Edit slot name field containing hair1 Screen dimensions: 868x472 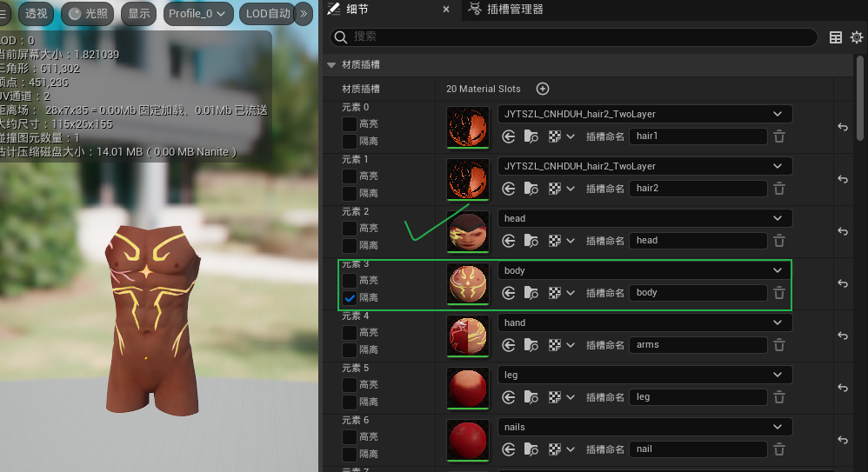698,136
